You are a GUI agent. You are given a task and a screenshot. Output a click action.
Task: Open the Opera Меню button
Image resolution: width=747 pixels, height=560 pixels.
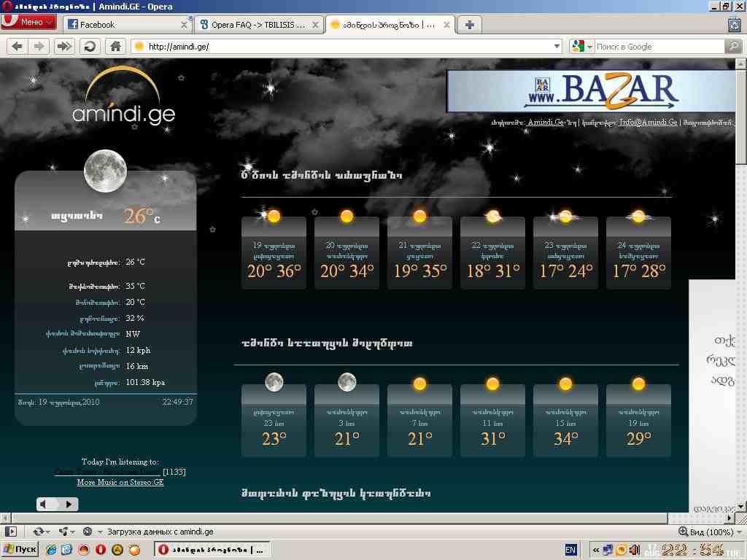point(29,22)
